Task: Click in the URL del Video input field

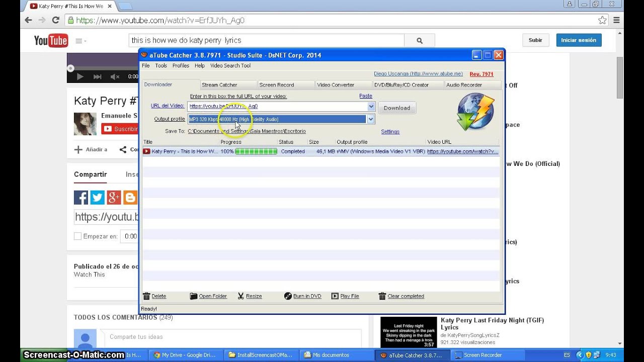Action: click(277, 106)
